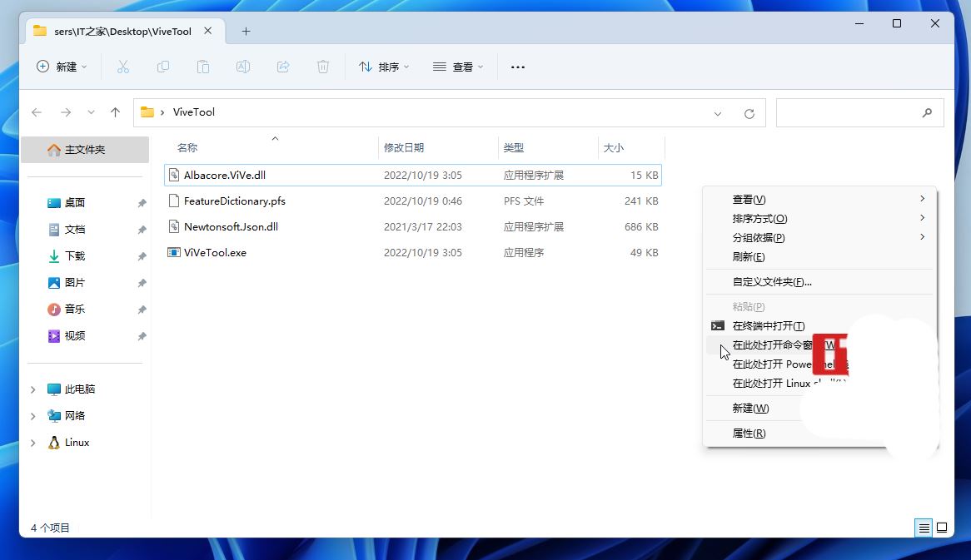Open the 查看 view dropdown
The image size is (971, 560).
[x=458, y=67]
